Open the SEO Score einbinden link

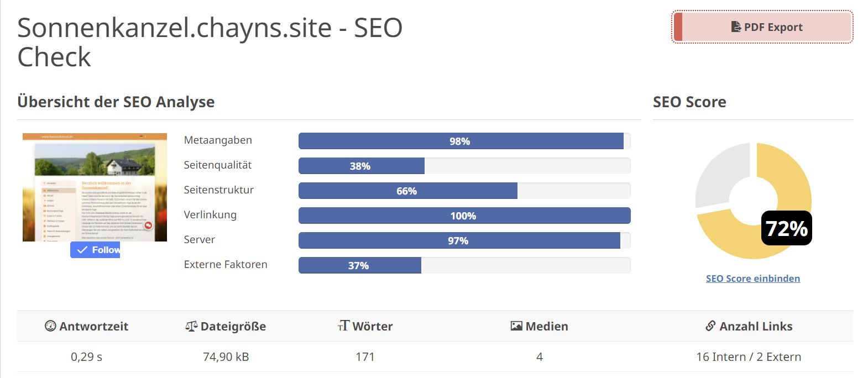tap(752, 279)
